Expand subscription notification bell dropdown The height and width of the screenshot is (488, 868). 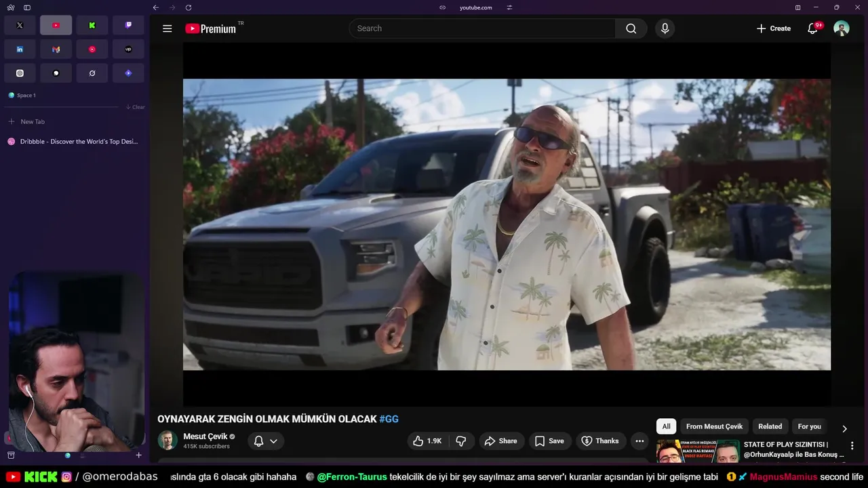click(265, 441)
